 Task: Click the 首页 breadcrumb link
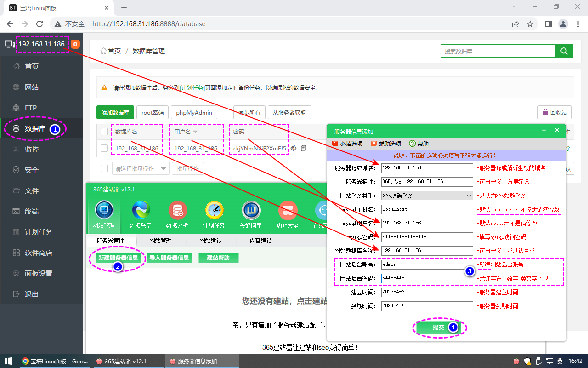point(111,51)
